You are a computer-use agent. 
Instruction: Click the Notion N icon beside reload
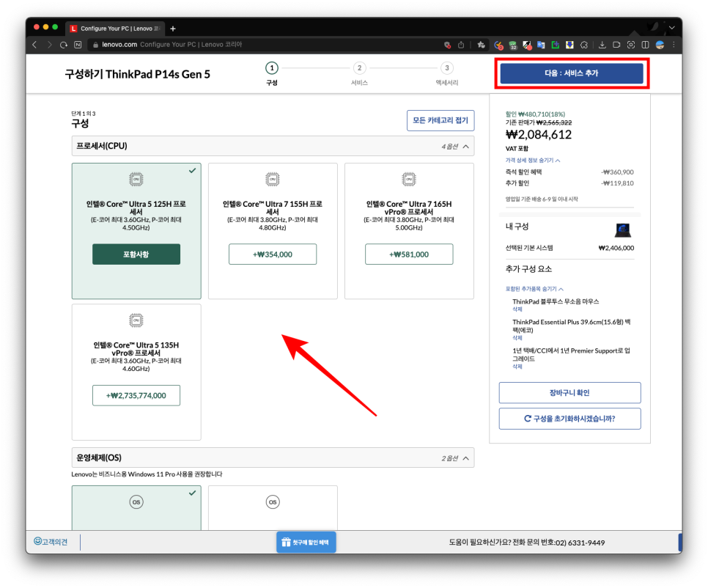click(x=78, y=45)
